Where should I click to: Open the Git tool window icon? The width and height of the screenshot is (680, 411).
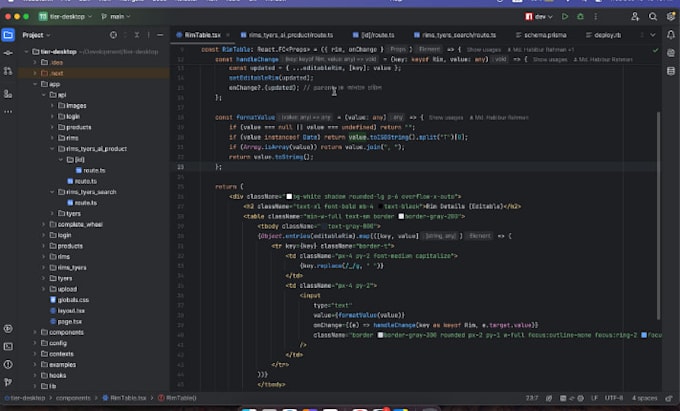[x=8, y=382]
